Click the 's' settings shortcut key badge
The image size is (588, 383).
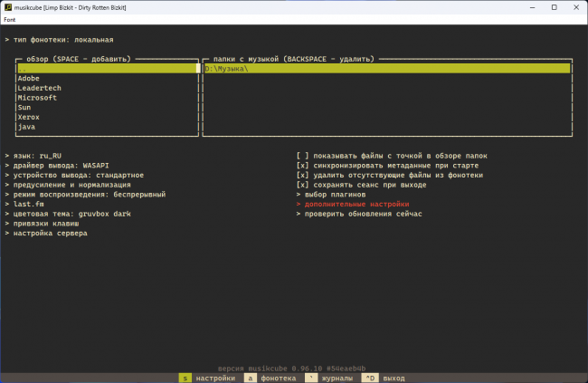(x=185, y=378)
